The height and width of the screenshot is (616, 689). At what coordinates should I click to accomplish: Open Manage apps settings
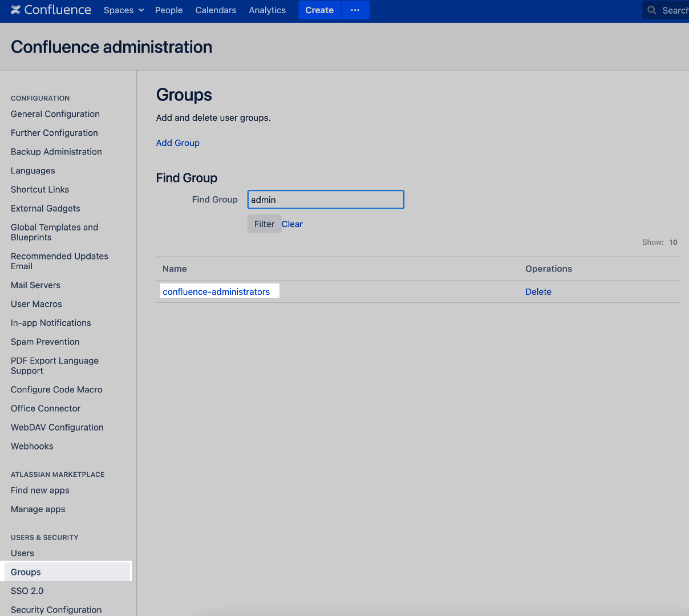click(38, 509)
